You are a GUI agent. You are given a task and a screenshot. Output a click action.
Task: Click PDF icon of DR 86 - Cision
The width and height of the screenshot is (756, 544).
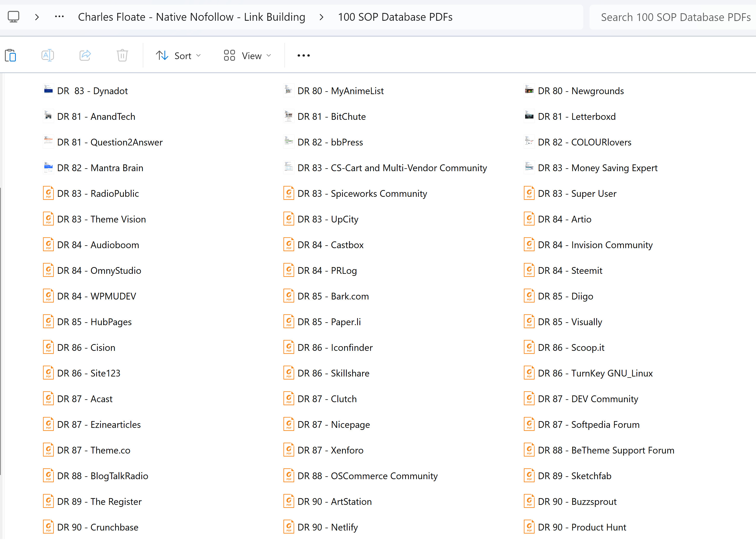click(49, 347)
